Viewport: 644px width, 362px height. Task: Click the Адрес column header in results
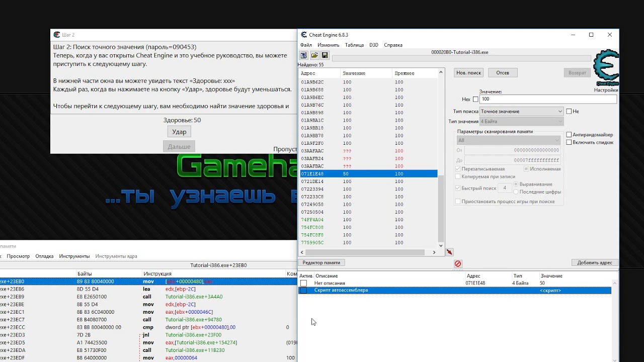click(x=320, y=73)
